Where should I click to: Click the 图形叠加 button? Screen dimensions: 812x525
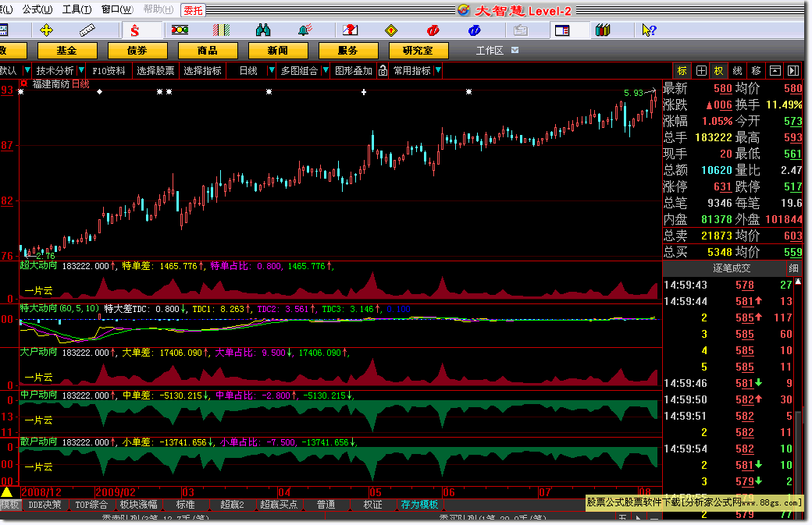(x=354, y=70)
